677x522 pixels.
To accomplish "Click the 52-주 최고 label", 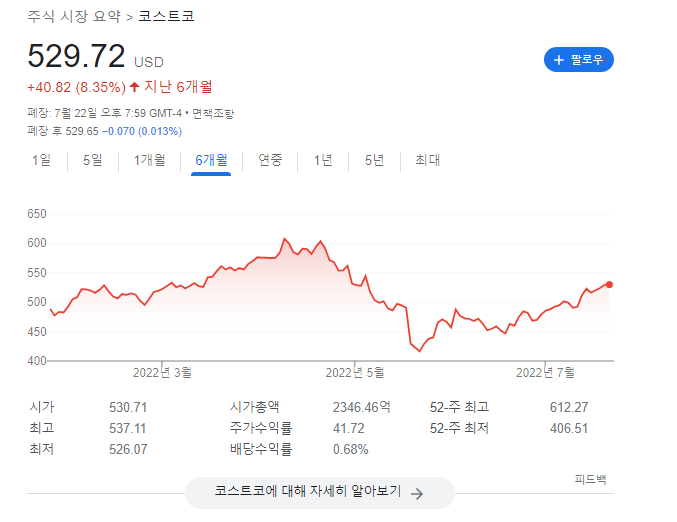I will click(x=459, y=407).
